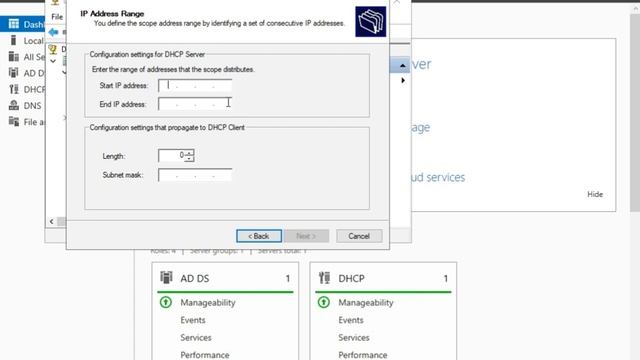Click the End IP address field
The image size is (640, 360).
tap(195, 104)
